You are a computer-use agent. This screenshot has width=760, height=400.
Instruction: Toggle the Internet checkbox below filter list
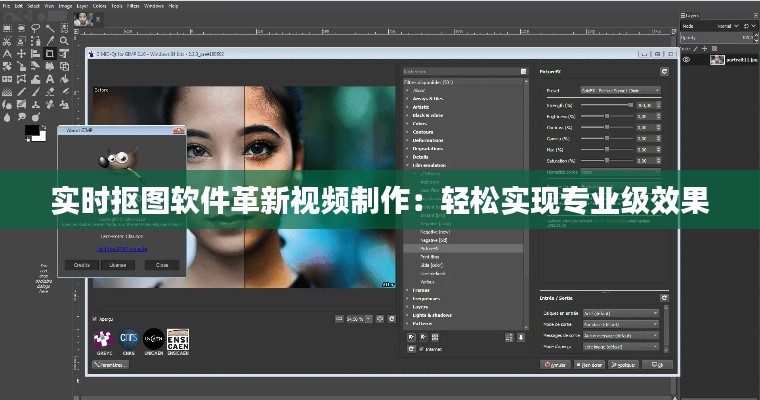(x=422, y=349)
